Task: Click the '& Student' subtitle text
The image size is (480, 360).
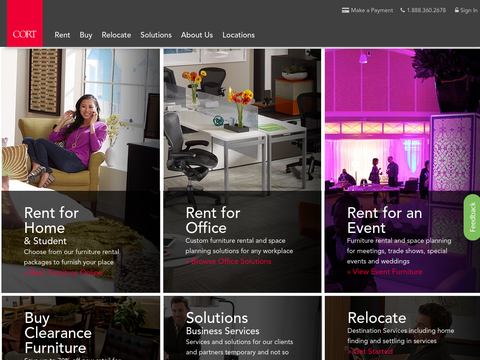Action: (x=45, y=241)
